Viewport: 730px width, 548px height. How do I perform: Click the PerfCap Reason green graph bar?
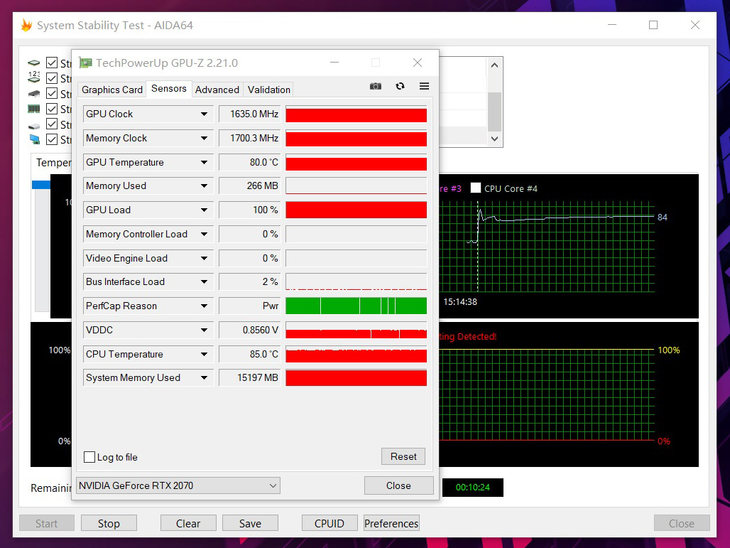point(356,306)
